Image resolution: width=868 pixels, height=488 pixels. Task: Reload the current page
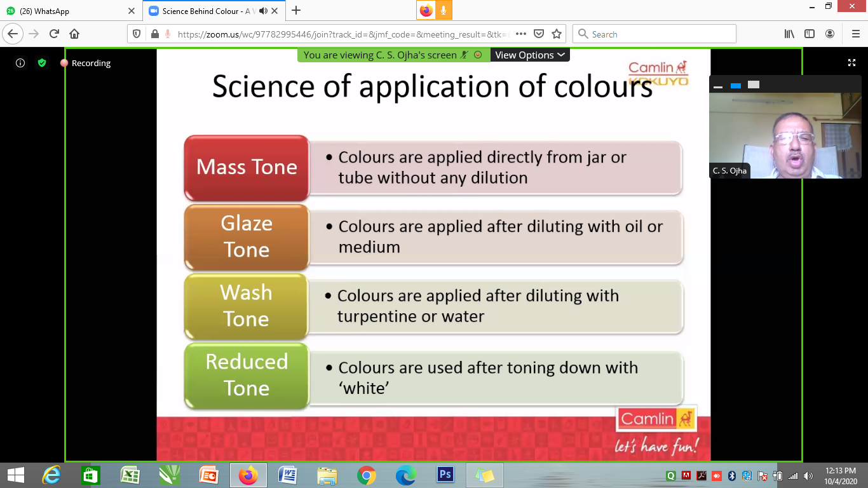click(54, 34)
